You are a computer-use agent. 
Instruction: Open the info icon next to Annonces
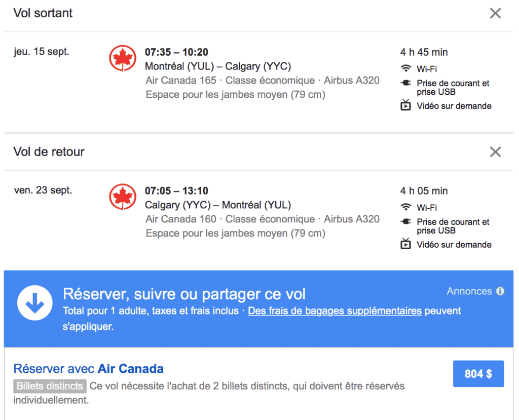(501, 291)
